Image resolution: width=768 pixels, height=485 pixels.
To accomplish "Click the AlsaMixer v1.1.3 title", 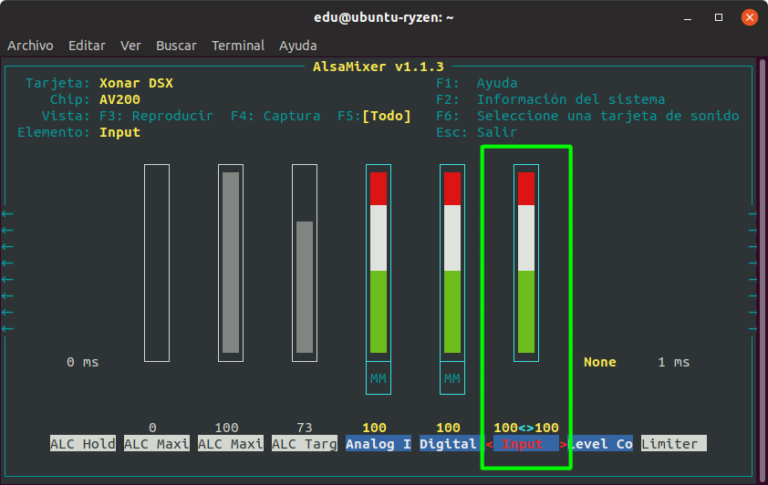I will coord(378,67).
